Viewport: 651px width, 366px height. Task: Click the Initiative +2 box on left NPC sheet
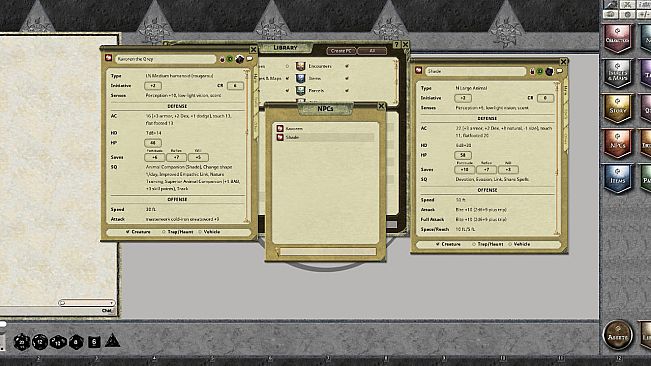pyautogui.click(x=153, y=85)
